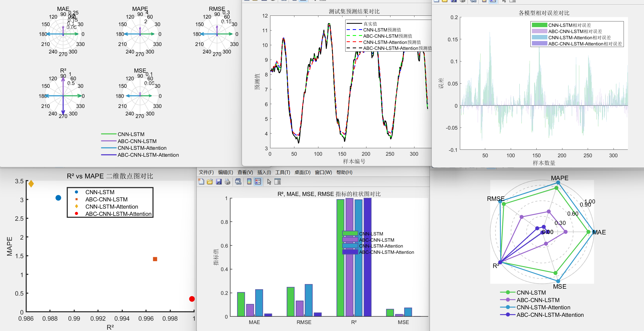Open the 窗口(W) menu
Screen dimensions: 644x331
tap(323, 172)
